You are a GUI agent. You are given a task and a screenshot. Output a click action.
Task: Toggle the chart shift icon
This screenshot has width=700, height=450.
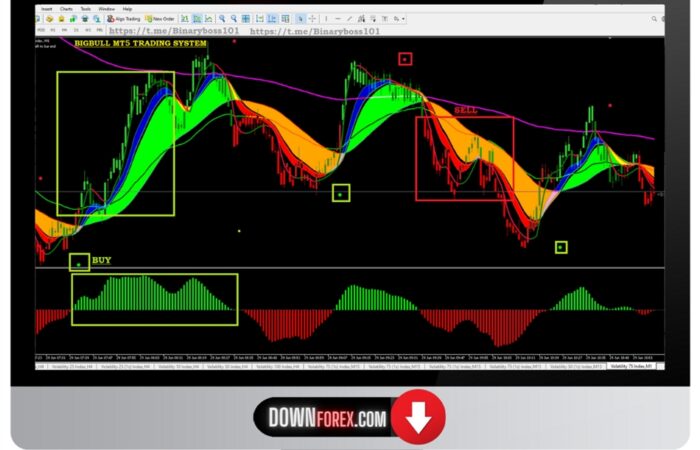[272, 19]
